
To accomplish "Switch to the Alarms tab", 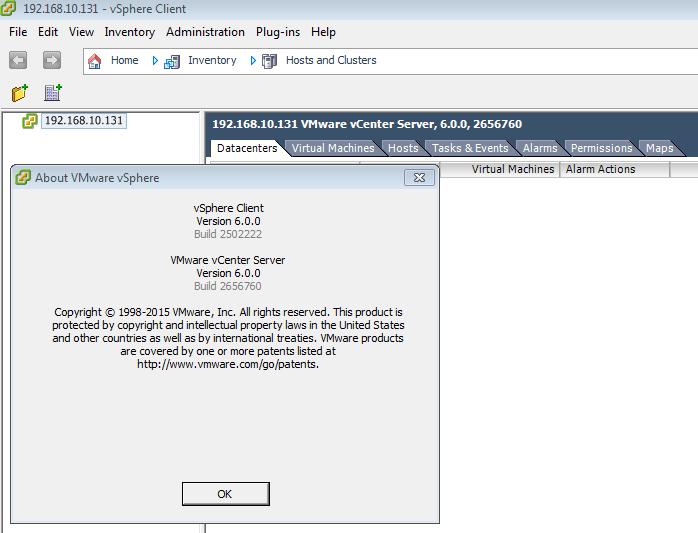I will (540, 148).
